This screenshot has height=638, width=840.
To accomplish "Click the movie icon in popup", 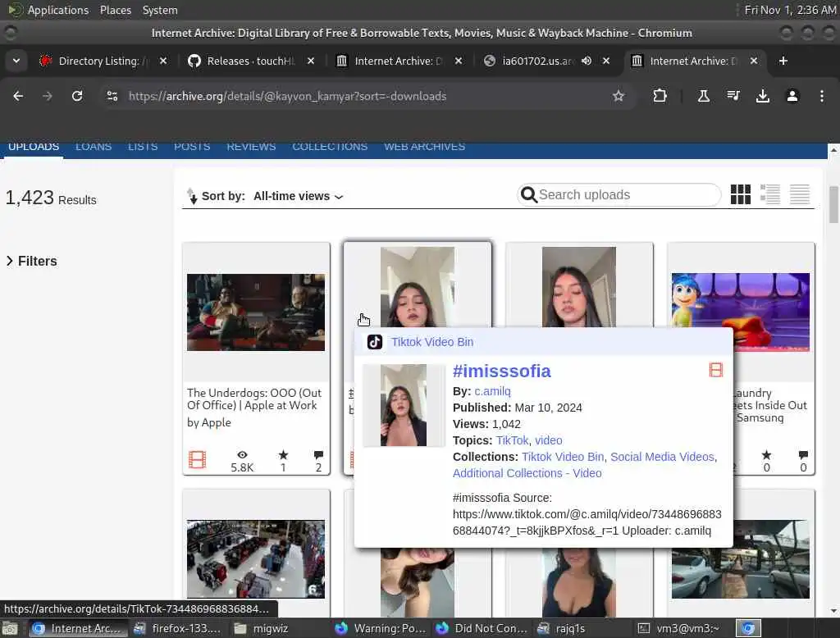I will [x=715, y=370].
